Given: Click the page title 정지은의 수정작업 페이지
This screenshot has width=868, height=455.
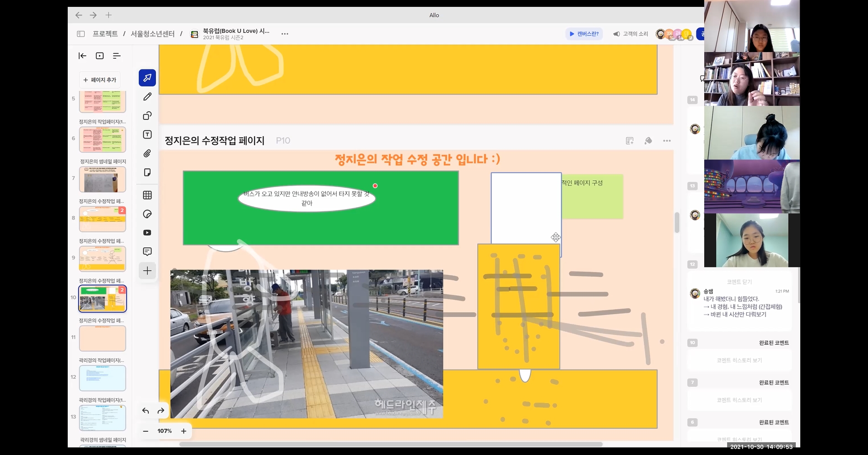Looking at the screenshot, I should 215,141.
